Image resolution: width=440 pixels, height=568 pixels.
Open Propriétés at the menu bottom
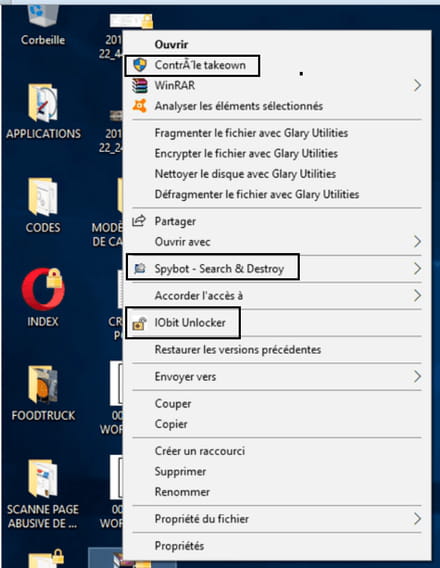[179, 546]
